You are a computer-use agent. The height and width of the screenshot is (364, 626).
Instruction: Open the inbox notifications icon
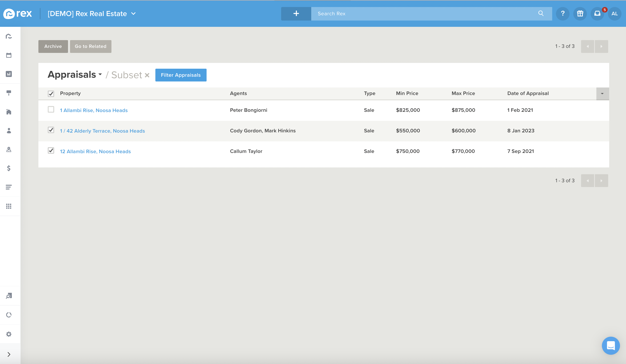pyautogui.click(x=597, y=14)
